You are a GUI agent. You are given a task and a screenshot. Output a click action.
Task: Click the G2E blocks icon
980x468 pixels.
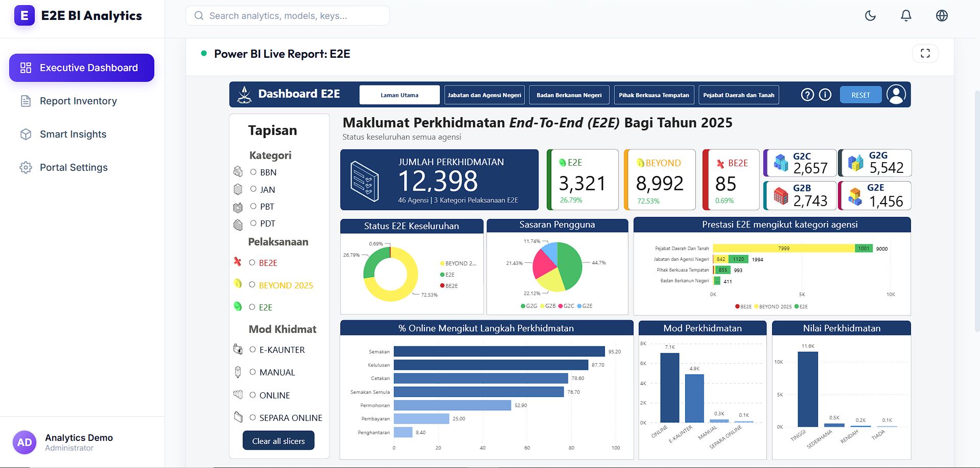[x=855, y=196]
